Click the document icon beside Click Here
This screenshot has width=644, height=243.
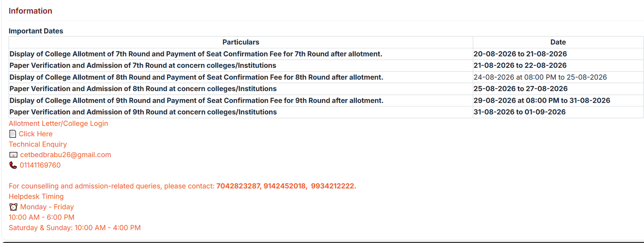click(12, 134)
